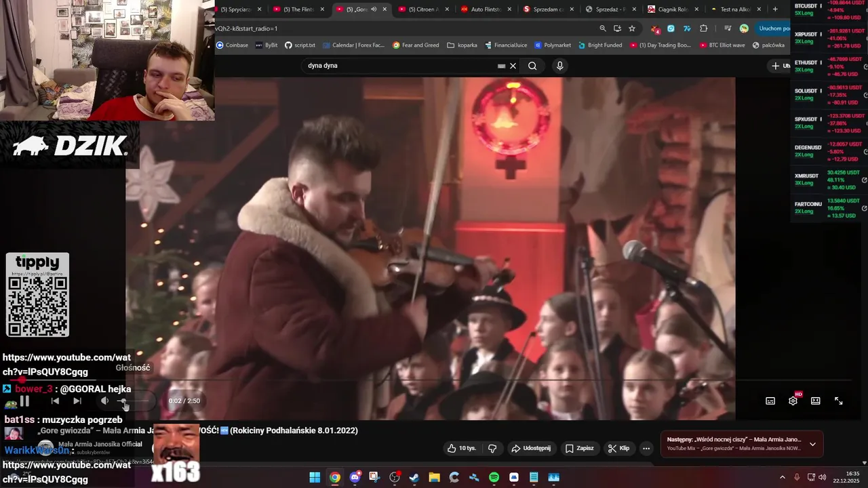This screenshot has width=868, height=488.
Task: Pause the YouTube video
Action: [x=24, y=401]
